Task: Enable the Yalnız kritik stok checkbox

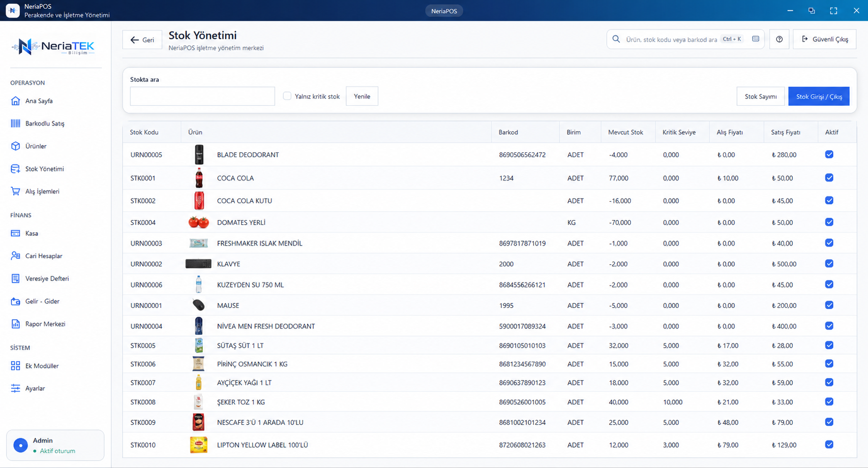Action: [287, 96]
